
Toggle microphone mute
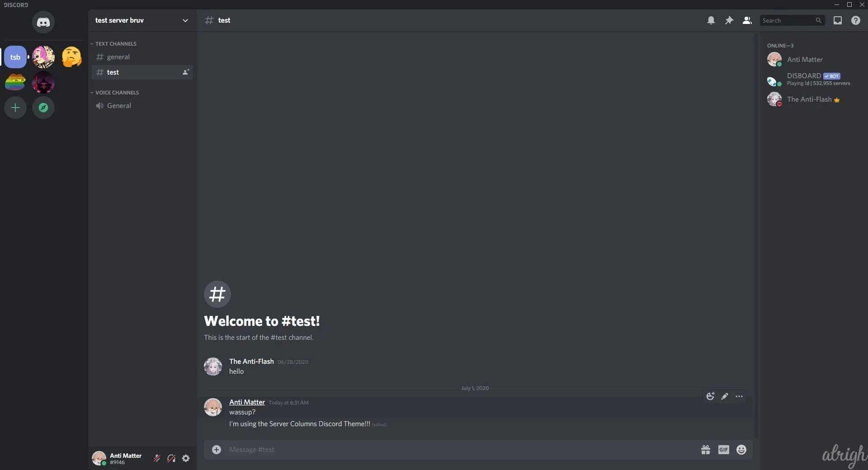tap(157, 458)
